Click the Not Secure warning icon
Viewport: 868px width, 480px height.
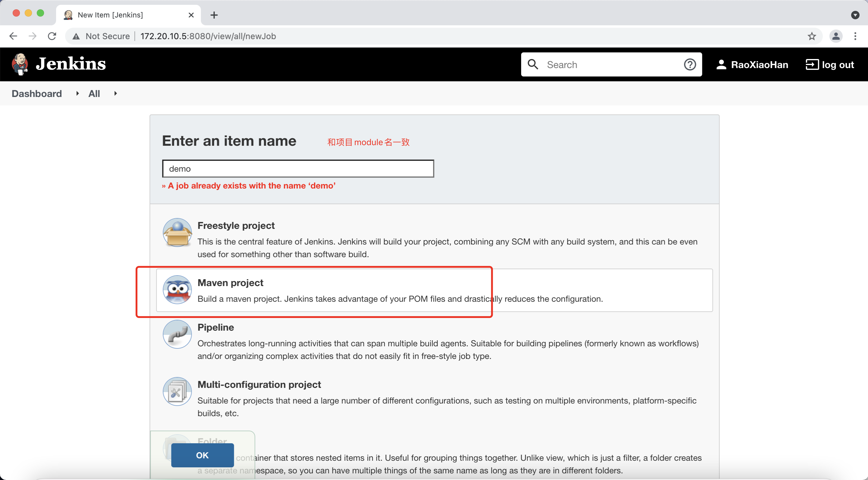pyautogui.click(x=76, y=36)
